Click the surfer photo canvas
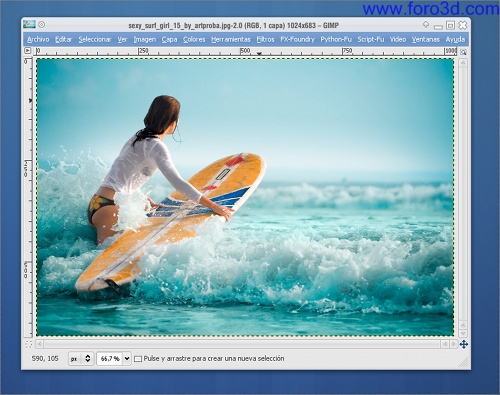This screenshot has height=395, width=500. 245,197
